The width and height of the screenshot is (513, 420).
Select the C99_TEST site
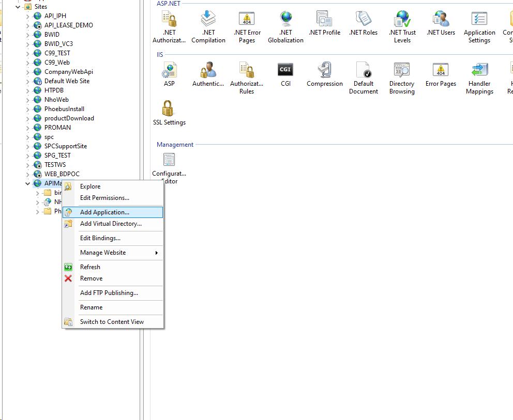(57, 53)
